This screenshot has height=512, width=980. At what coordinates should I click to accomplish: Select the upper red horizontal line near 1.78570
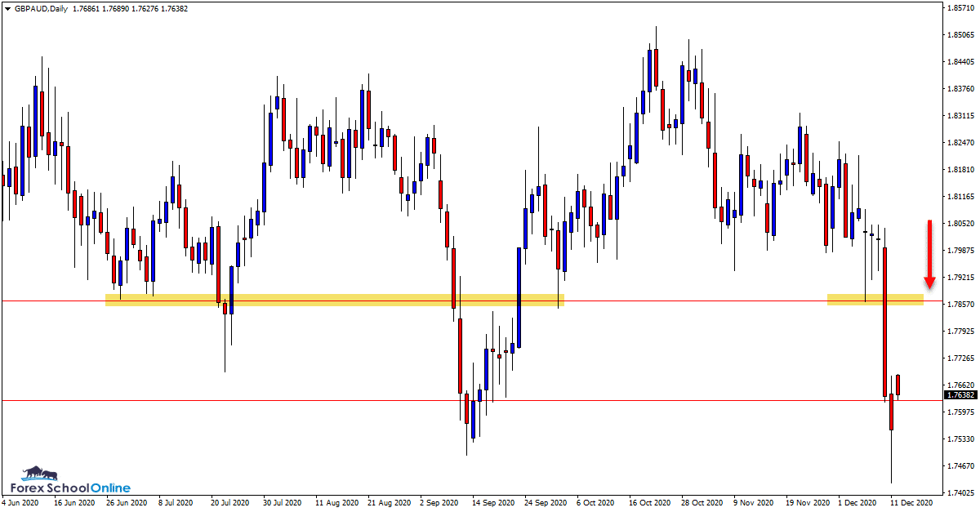coord(472,301)
